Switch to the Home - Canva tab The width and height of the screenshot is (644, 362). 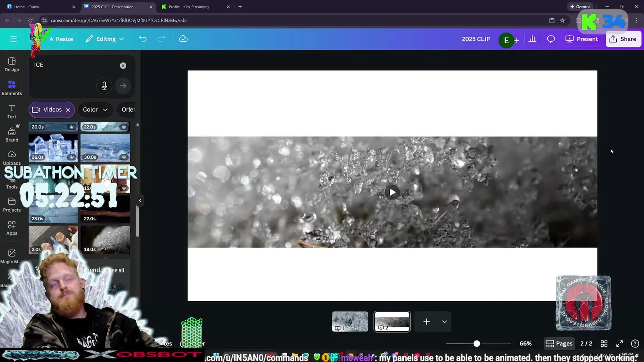tap(40, 7)
